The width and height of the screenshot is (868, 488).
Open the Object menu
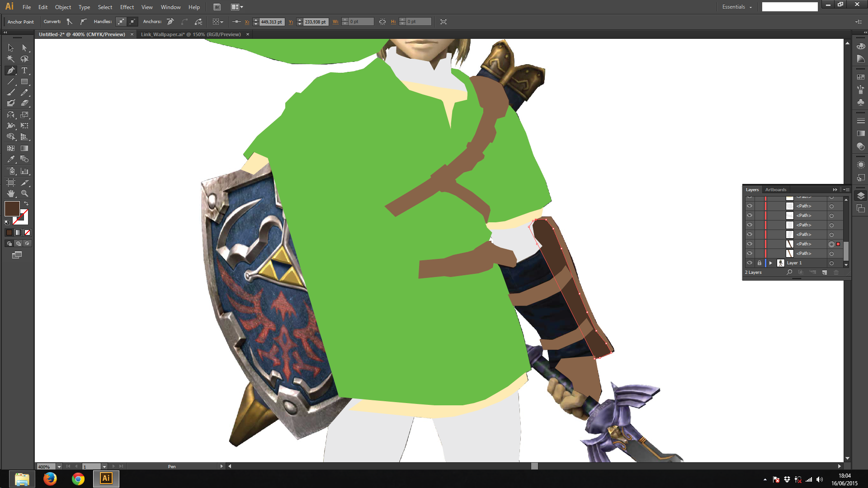point(63,7)
